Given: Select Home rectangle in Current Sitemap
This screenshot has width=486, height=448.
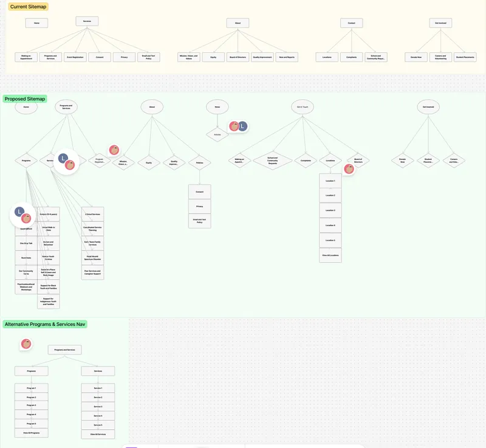Looking at the screenshot, I should click(36, 23).
